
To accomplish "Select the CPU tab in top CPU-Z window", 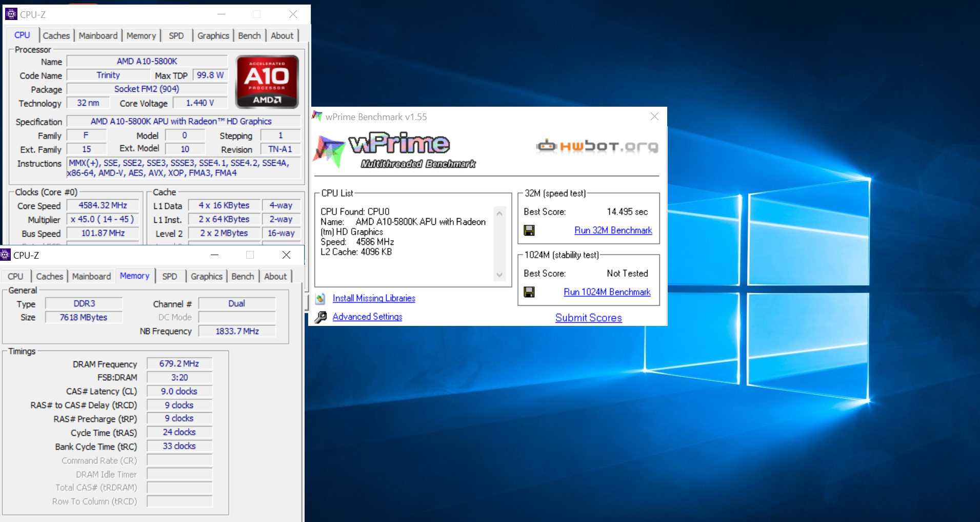I will [22, 35].
